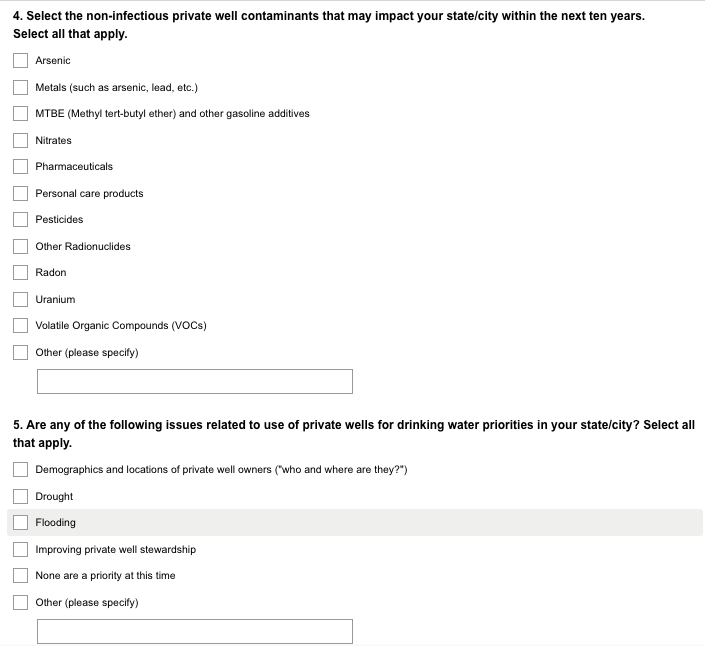Check Demographics and locations of well owners
This screenshot has height=646, width=705.
click(x=20, y=470)
